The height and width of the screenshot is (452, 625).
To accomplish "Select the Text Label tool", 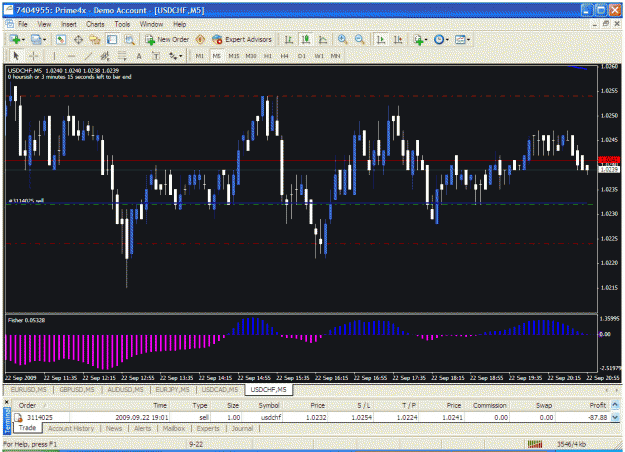I will tap(156, 56).
